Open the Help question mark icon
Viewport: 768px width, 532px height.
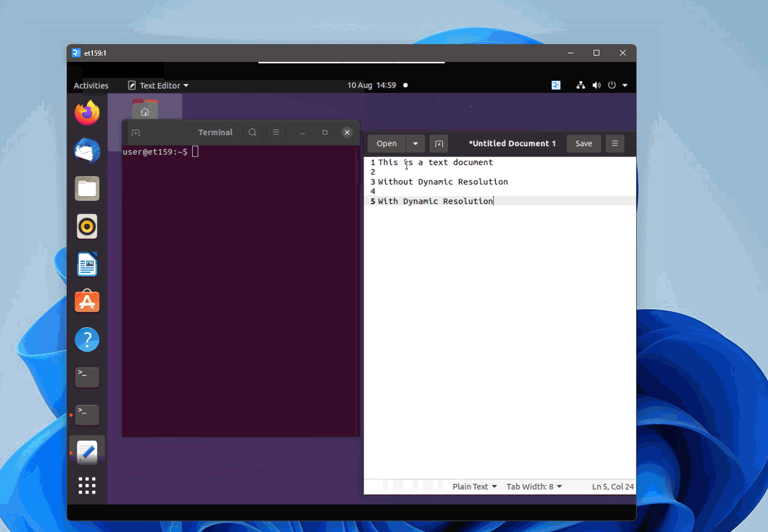pyautogui.click(x=87, y=340)
